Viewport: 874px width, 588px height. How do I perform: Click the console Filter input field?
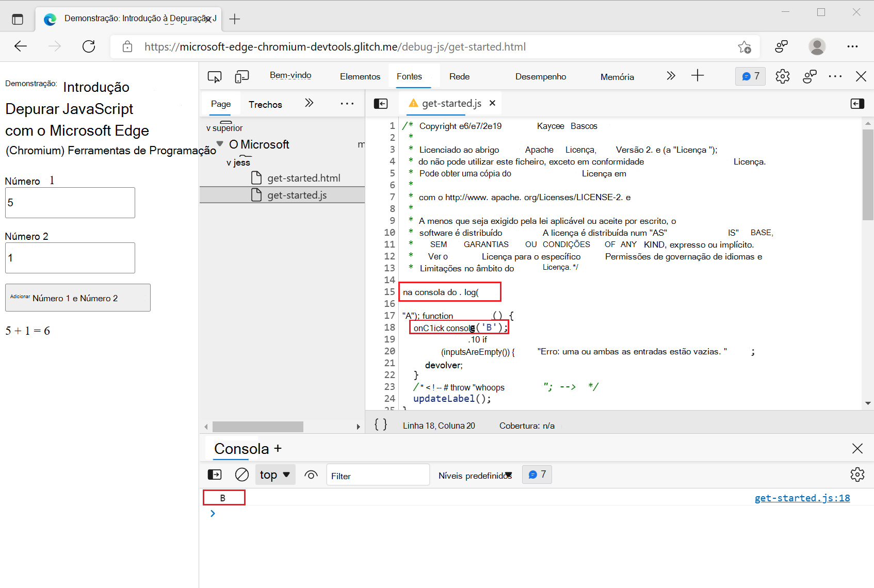377,475
